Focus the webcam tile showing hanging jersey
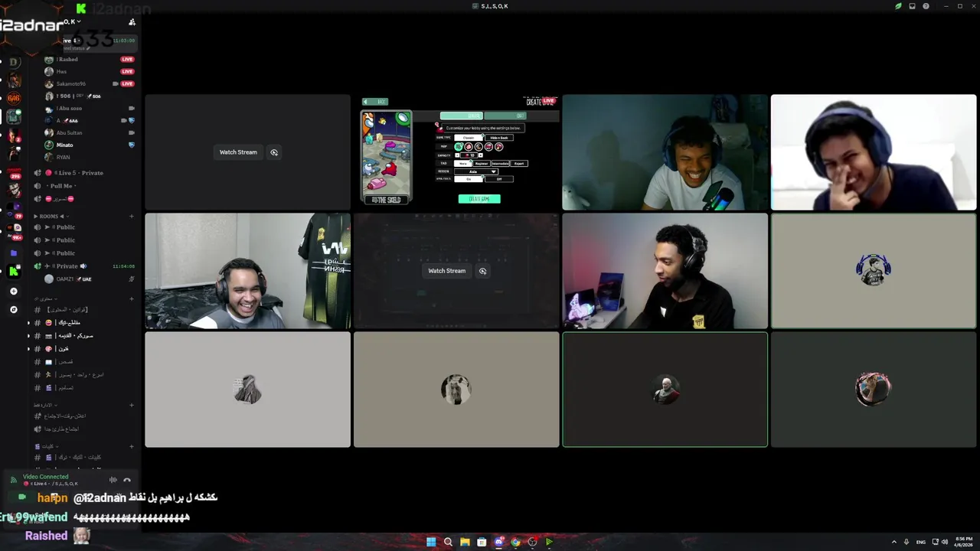 click(x=248, y=271)
